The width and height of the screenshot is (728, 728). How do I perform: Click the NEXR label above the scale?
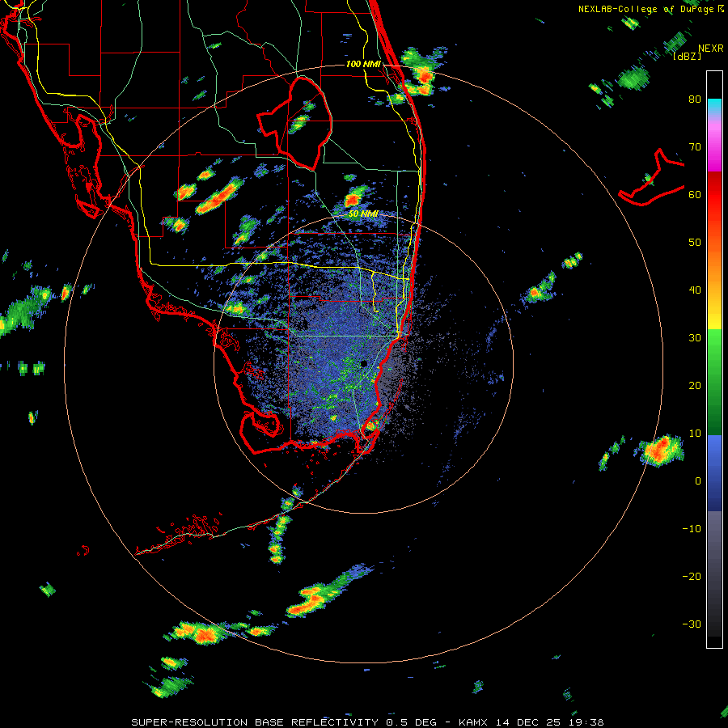click(x=711, y=49)
